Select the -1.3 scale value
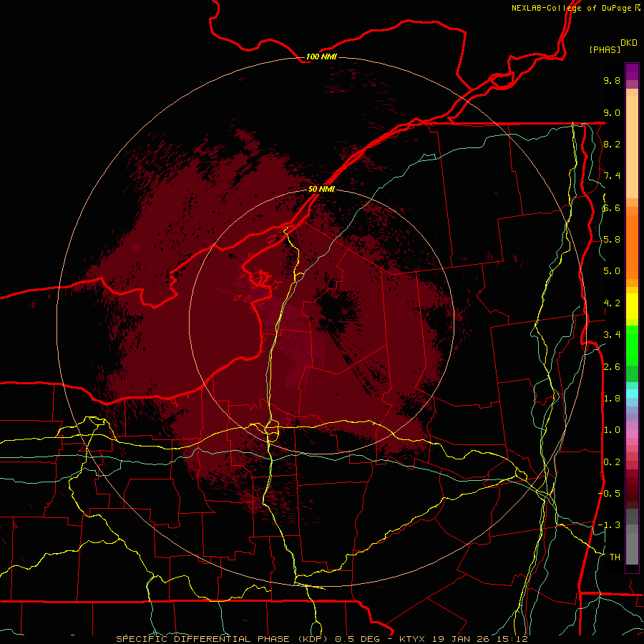The width and height of the screenshot is (644, 644). click(x=609, y=525)
